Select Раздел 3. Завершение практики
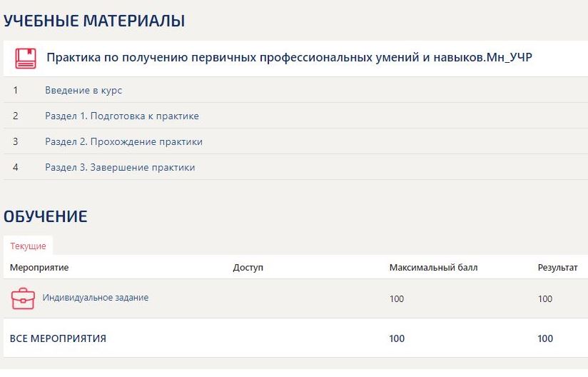The height and width of the screenshot is (377, 588). 120,167
